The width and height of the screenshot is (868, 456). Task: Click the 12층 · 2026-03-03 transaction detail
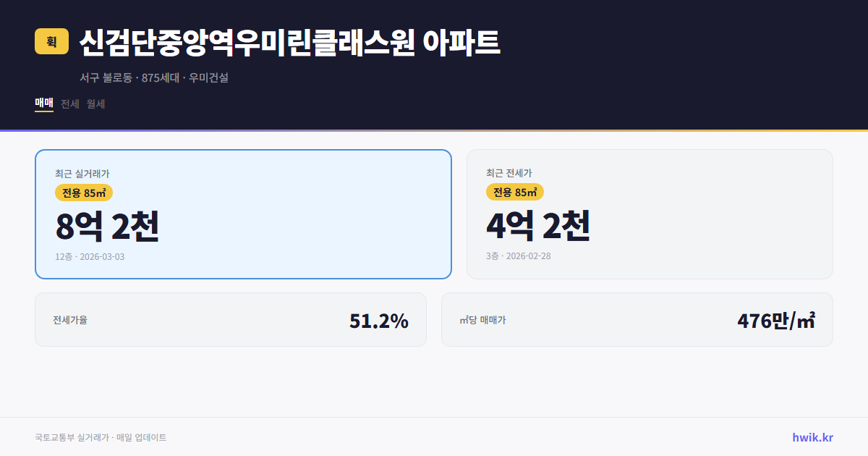(89, 257)
